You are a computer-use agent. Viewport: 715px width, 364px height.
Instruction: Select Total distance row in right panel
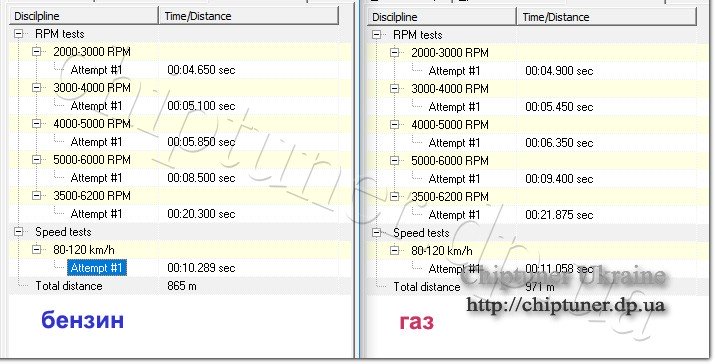[x=532, y=286]
